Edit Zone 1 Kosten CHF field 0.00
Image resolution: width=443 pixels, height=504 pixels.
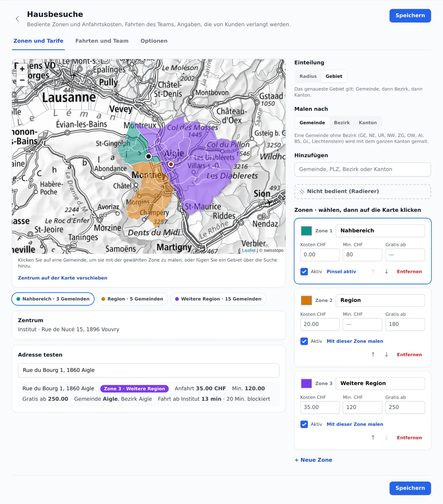[x=320, y=255]
